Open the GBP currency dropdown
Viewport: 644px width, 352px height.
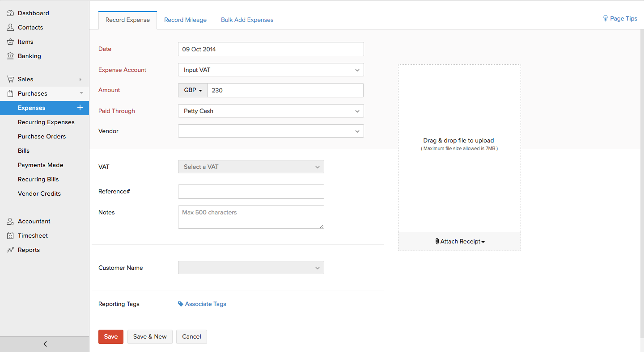(x=193, y=90)
